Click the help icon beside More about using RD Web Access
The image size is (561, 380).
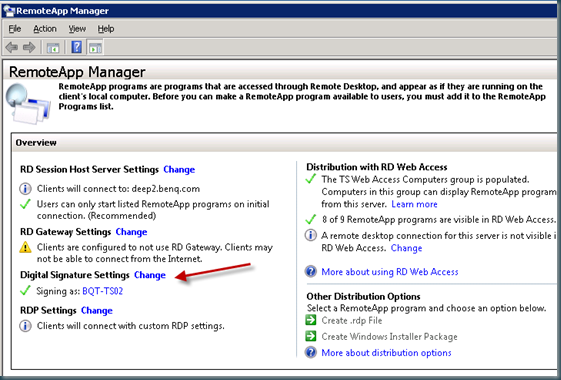[311, 271]
